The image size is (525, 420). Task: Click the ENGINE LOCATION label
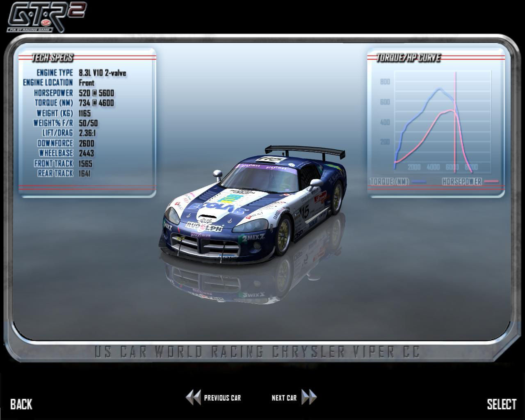(48, 83)
